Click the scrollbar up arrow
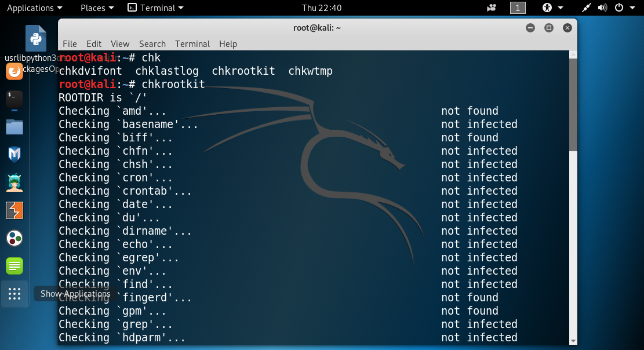 pyautogui.click(x=573, y=54)
